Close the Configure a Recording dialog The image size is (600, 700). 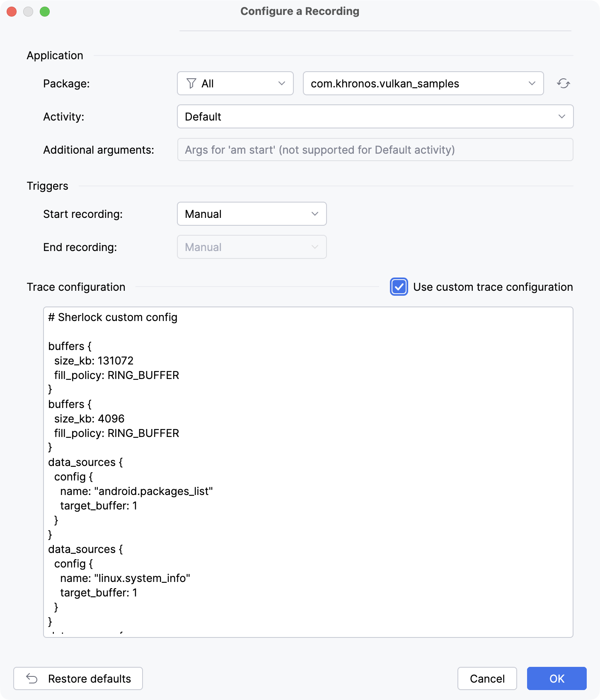point(12,12)
